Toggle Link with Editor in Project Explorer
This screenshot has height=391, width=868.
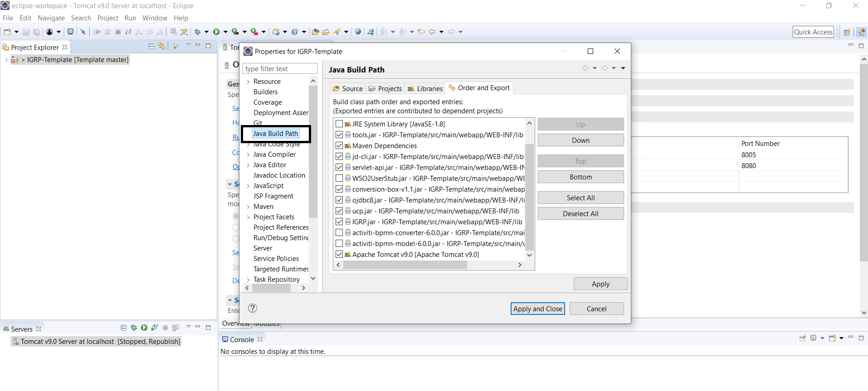pos(161,46)
